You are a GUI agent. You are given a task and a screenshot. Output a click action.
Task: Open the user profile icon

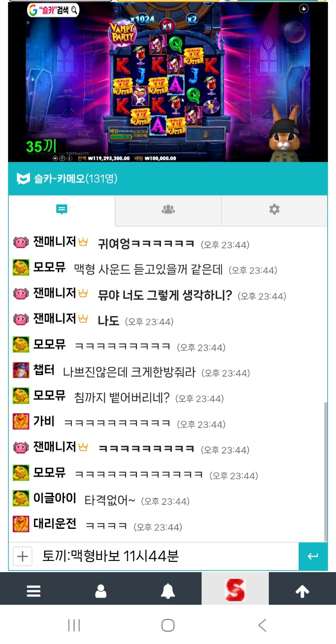[101, 591]
